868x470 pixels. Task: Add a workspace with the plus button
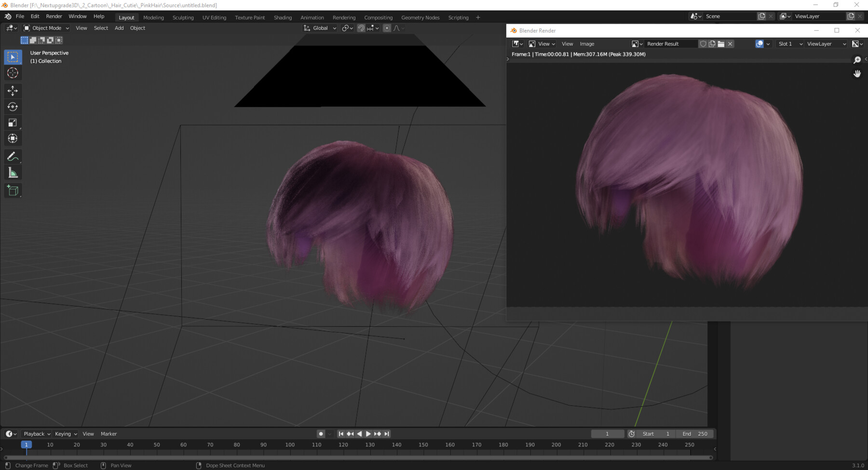click(x=478, y=17)
